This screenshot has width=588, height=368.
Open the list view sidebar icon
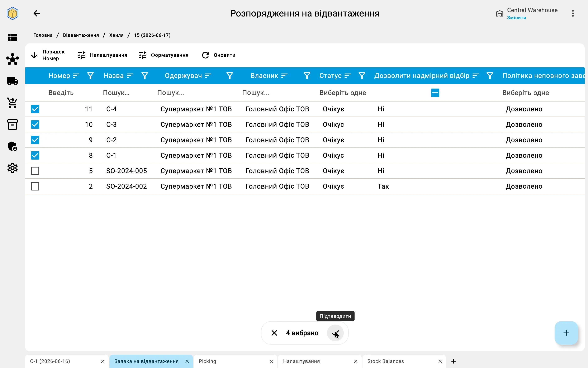coord(12,37)
